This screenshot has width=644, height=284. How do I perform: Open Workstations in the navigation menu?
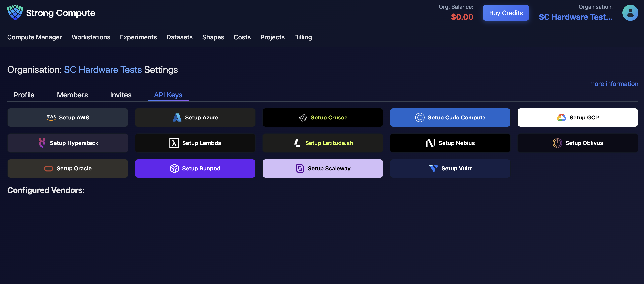pyautogui.click(x=91, y=37)
